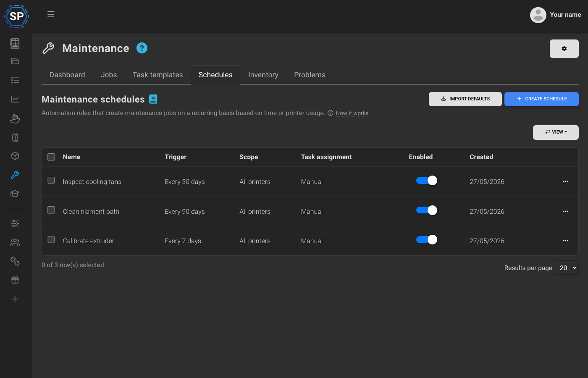Open actions menu for Inspect cooling fans

click(x=565, y=181)
